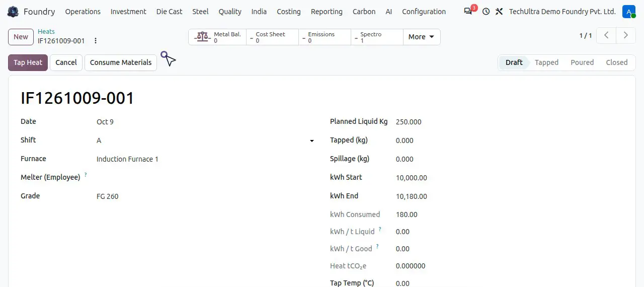Edit kWh End value 10,180.00
Viewport: 644px width, 287px height.
pos(510,196)
